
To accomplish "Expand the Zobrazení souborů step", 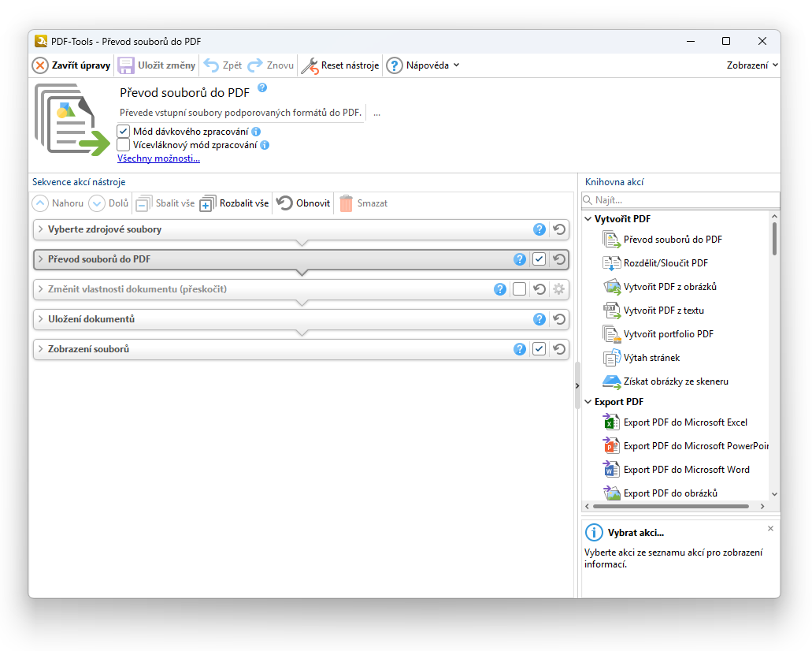I will pyautogui.click(x=40, y=349).
